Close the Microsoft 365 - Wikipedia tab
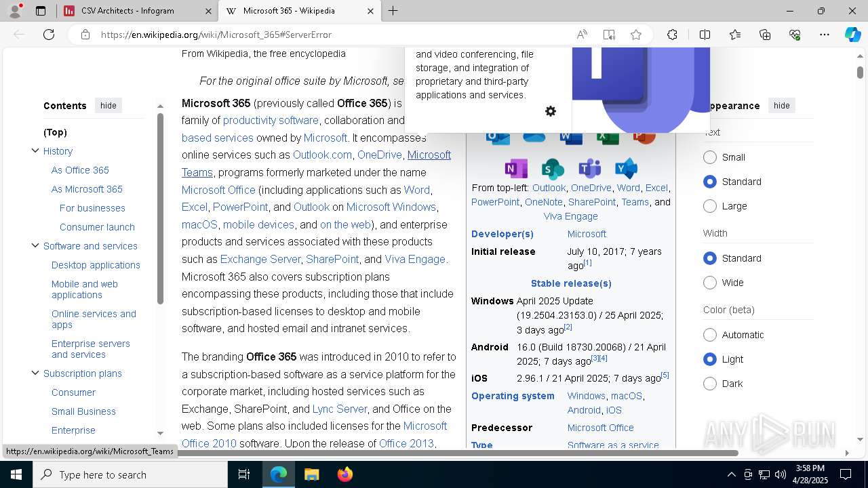 click(370, 11)
